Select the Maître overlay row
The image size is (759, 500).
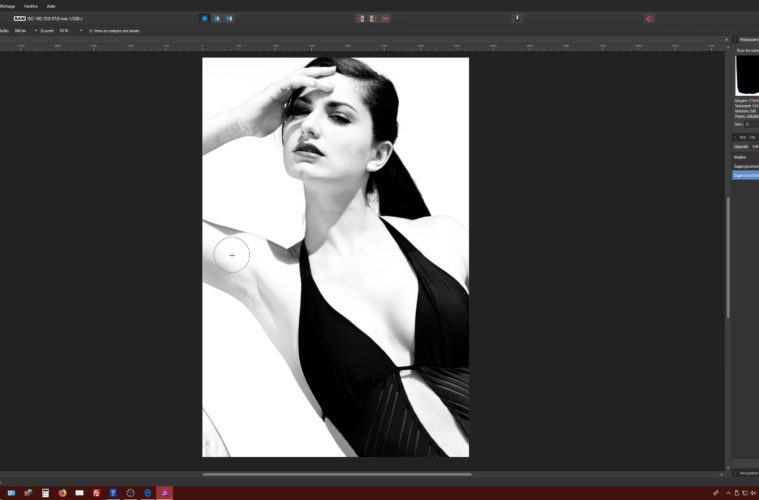745,157
